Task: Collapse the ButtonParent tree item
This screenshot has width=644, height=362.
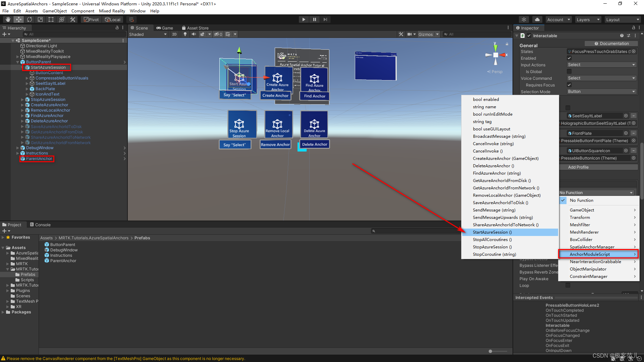Action: (x=18, y=62)
